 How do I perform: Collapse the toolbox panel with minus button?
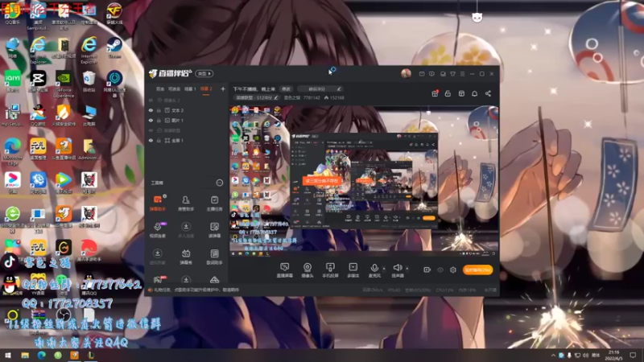pyautogui.click(x=220, y=183)
